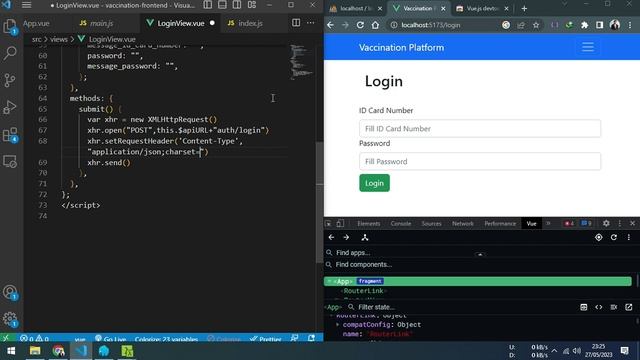Screen dimensions: 640x360
Task: Open the Elements DevTools tab
Action: coord(369,223)
